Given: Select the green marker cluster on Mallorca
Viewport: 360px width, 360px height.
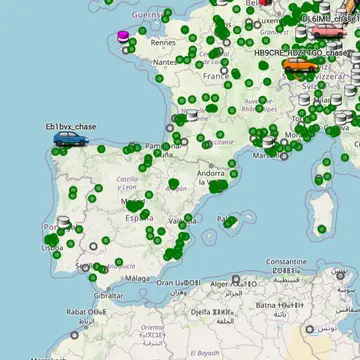Looking at the screenshot, I should (x=230, y=222).
